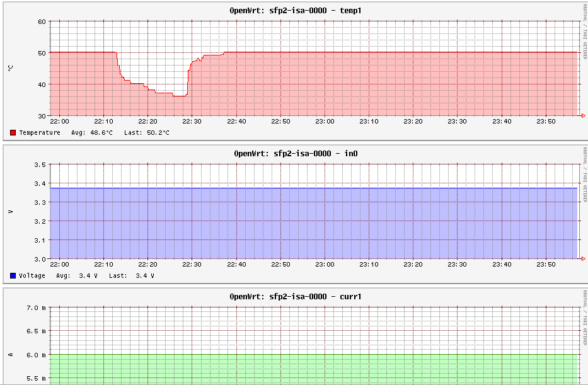The width and height of the screenshot is (588, 385).
Task: Open the in0 voltage graph image
Action: (296, 214)
